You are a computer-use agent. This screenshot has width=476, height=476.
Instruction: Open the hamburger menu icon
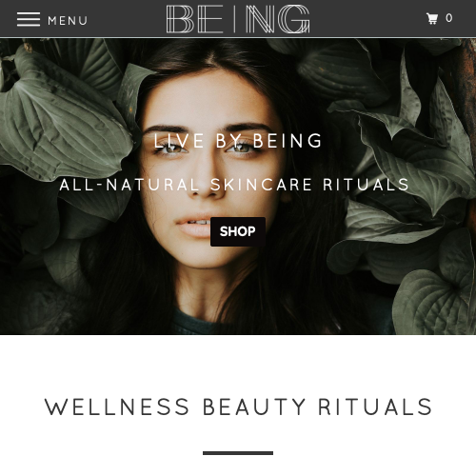[29, 19]
